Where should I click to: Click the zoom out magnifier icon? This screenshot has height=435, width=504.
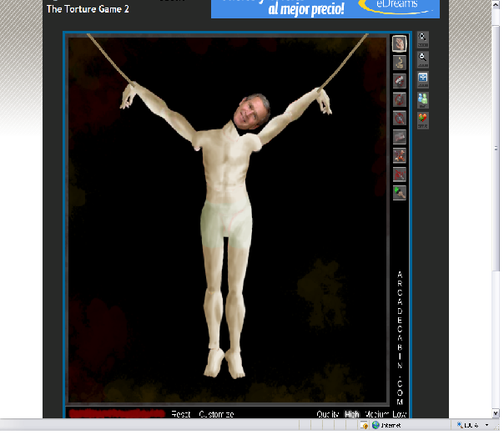(x=423, y=58)
